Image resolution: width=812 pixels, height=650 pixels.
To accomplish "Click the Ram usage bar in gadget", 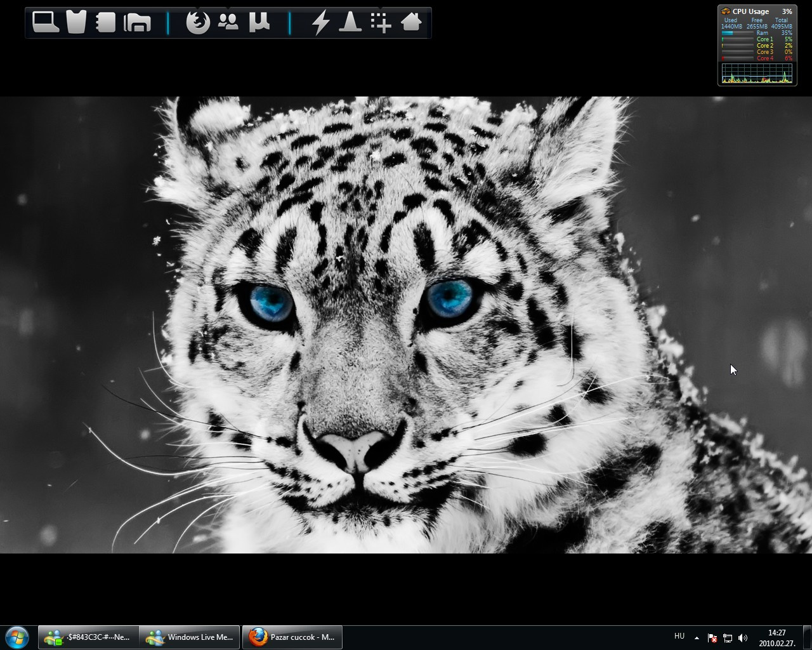I will (737, 33).
